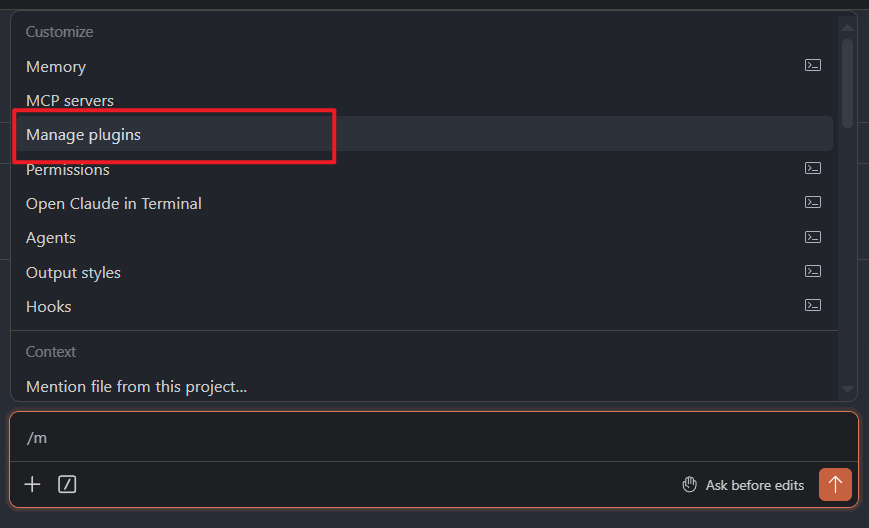Image resolution: width=869 pixels, height=528 pixels.
Task: Click the terminal icon beside Permissions
Action: pos(812,168)
